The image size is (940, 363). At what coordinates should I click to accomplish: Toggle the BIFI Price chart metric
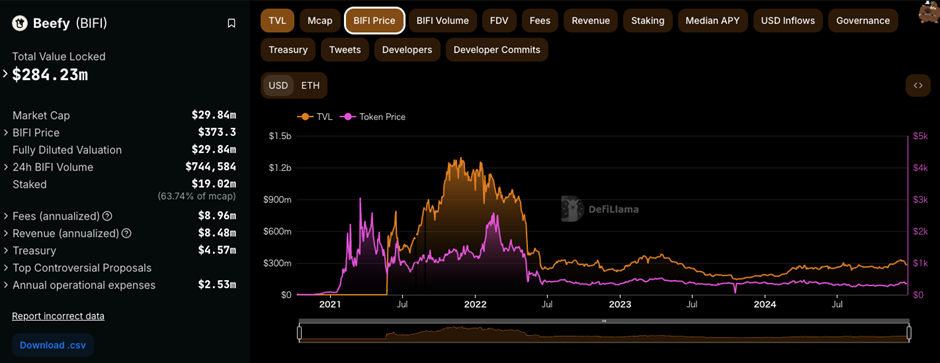click(x=375, y=20)
